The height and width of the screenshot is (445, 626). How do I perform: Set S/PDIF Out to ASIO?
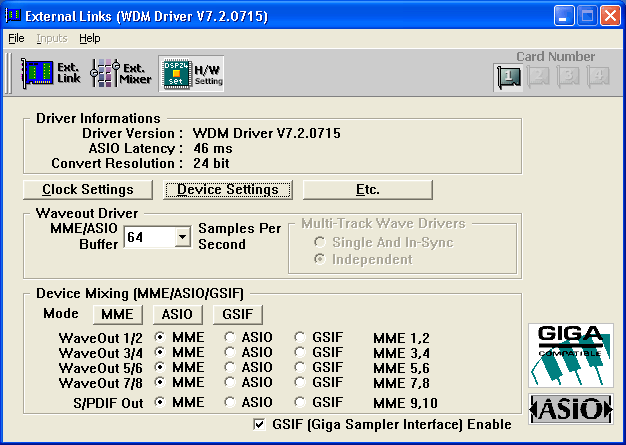230,402
